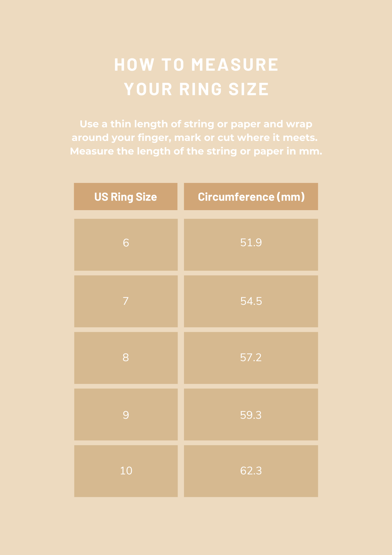Select the 57.2 circumference cell
This screenshot has width=392, height=555.
click(251, 358)
